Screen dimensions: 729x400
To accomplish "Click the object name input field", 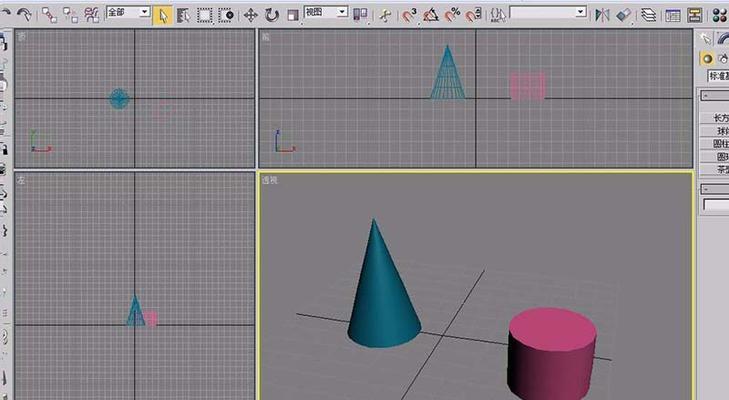I will point(716,205).
